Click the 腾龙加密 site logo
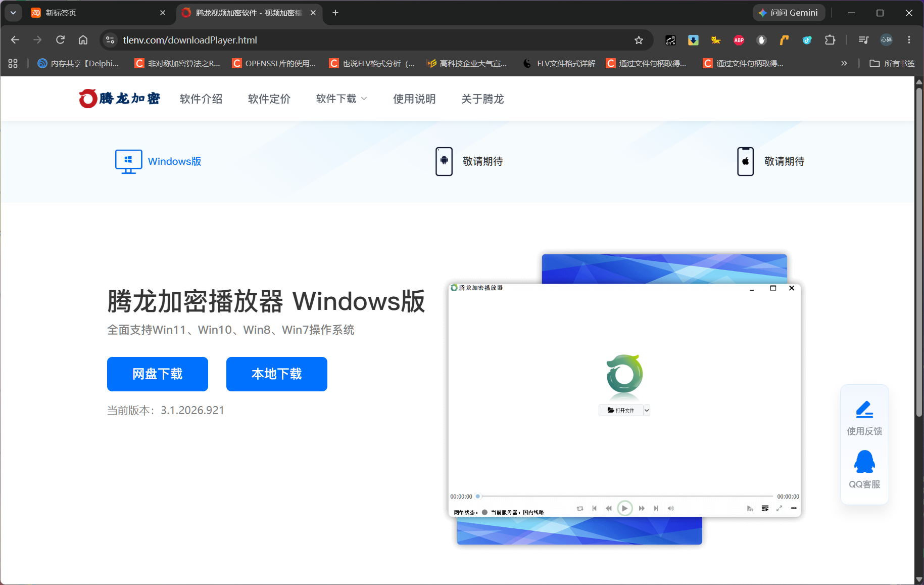 [x=119, y=99]
